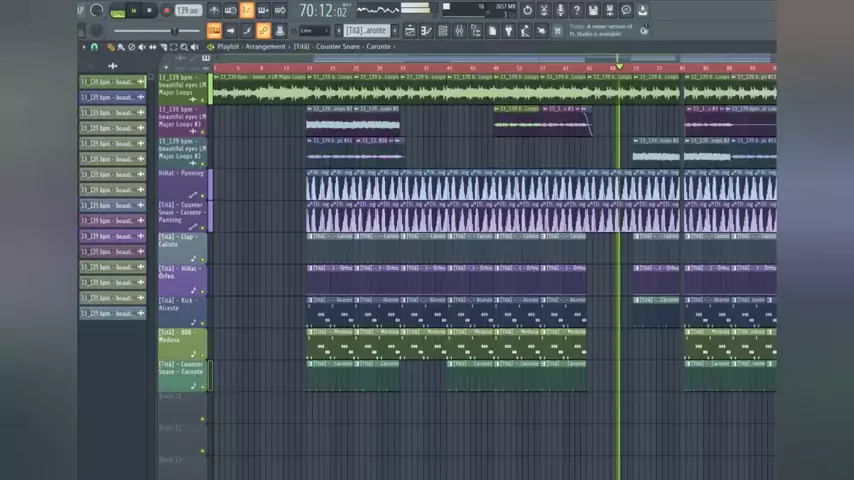Toggle overdub blend recording button
This screenshot has height=480, width=854.
(x=264, y=10)
